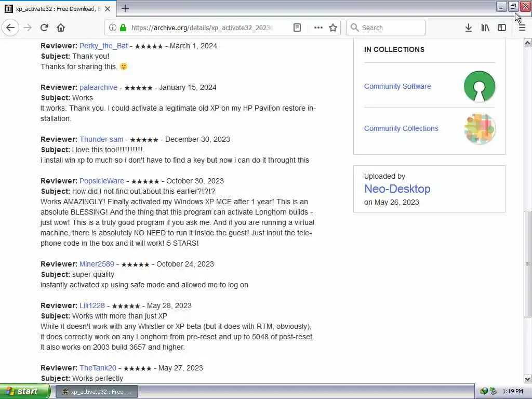Click the 'IN COLLECTIONS' heading
Screen dimensions: 532x399
pyautogui.click(x=394, y=49)
